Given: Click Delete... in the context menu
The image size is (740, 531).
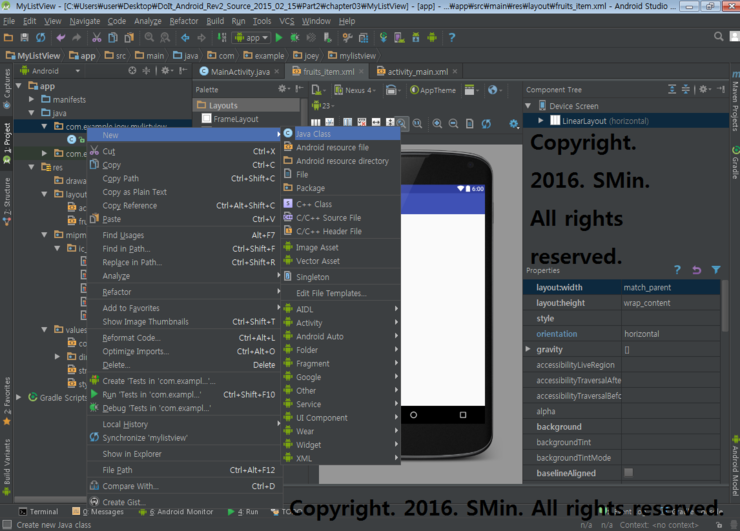Looking at the screenshot, I should (184, 365).
